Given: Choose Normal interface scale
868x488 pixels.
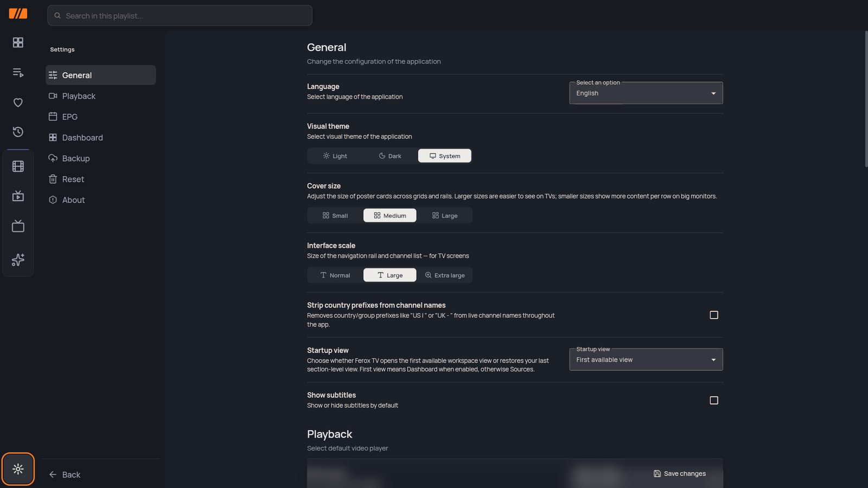Looking at the screenshot, I should tap(335, 275).
